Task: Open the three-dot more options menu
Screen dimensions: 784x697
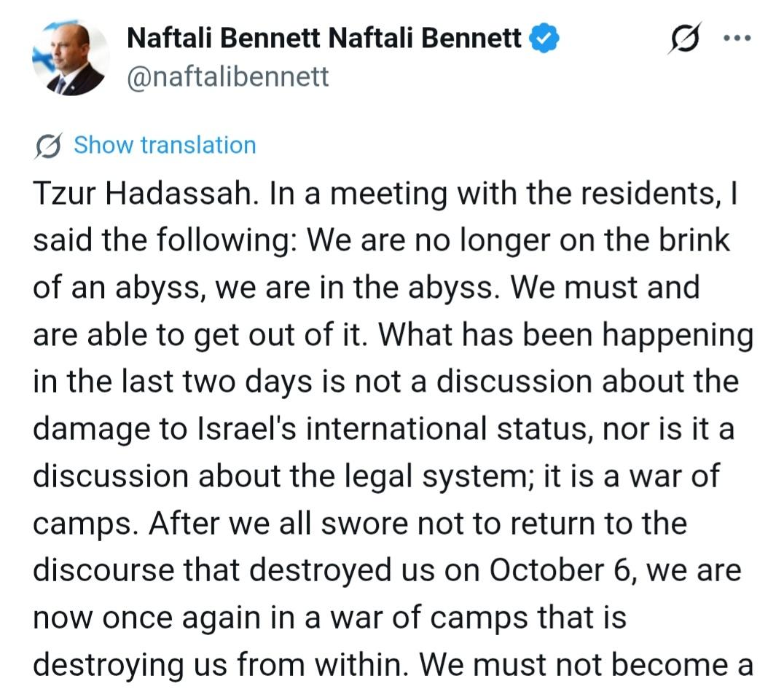Action: point(736,39)
